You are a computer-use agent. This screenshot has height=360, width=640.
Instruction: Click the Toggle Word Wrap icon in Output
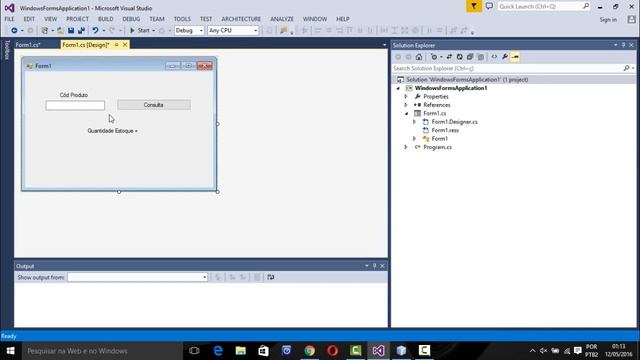click(x=271, y=278)
